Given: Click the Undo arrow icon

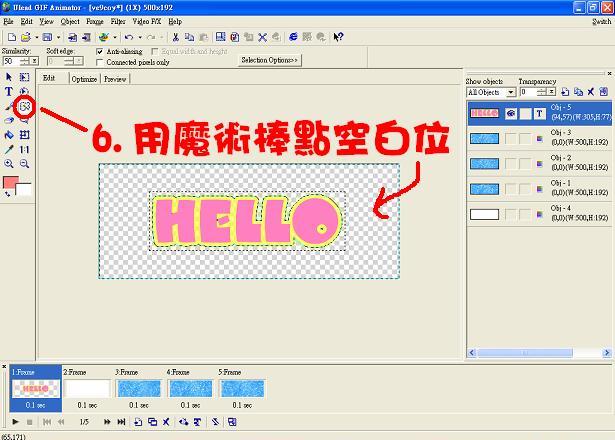Looking at the screenshot, I should tap(130, 37).
